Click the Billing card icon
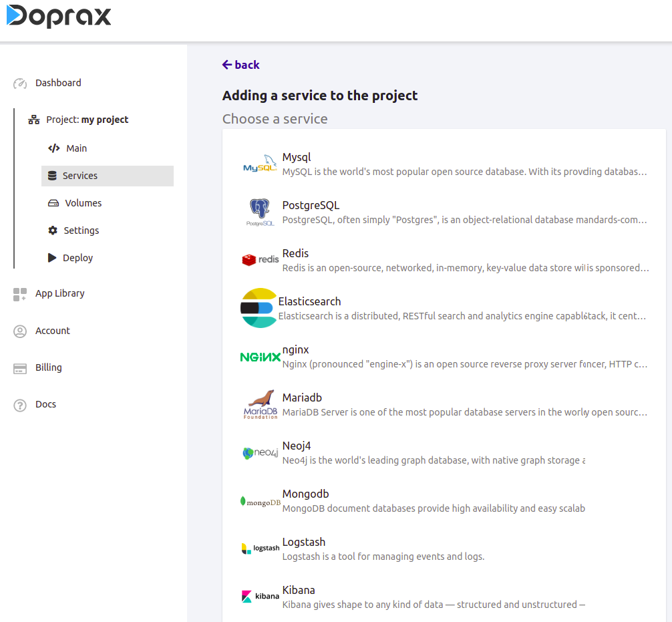Viewport: 672px width, 622px height. [x=20, y=368]
